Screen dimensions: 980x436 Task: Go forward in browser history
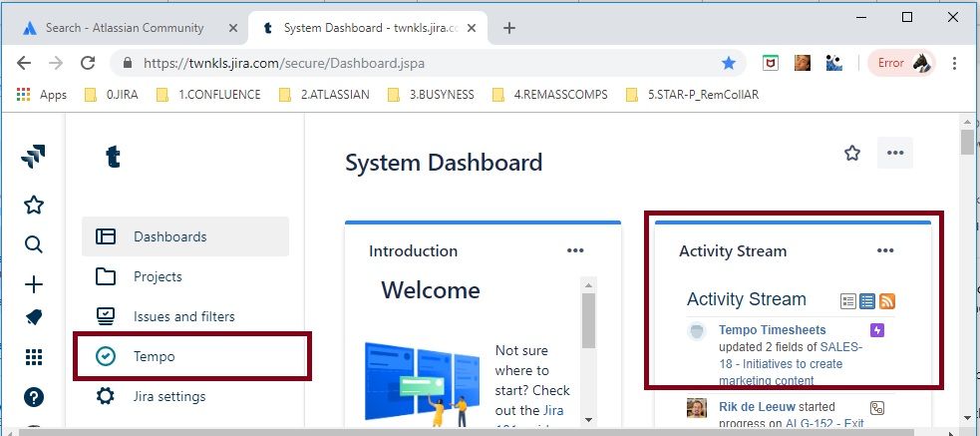coord(56,63)
